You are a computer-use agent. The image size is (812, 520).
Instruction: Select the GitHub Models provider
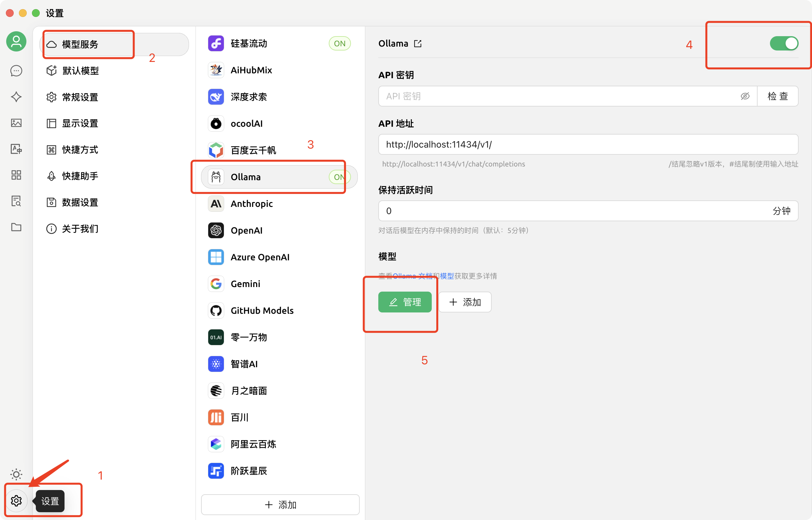[279, 310]
